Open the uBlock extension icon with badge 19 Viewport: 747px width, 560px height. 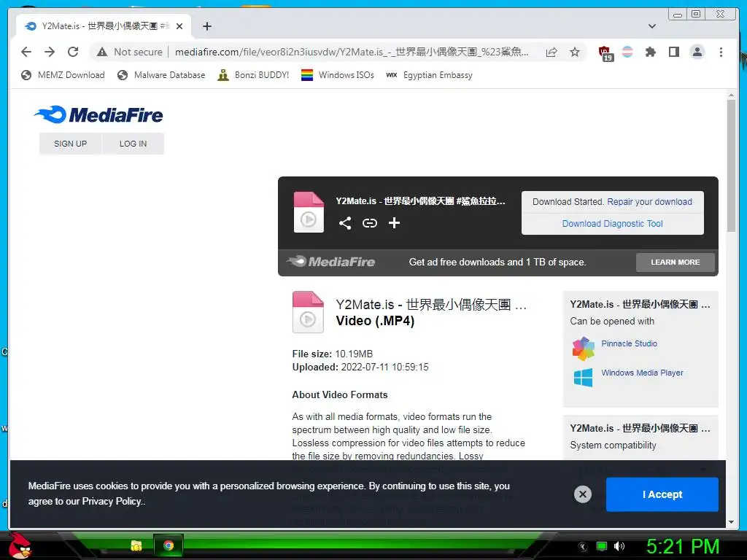click(605, 52)
